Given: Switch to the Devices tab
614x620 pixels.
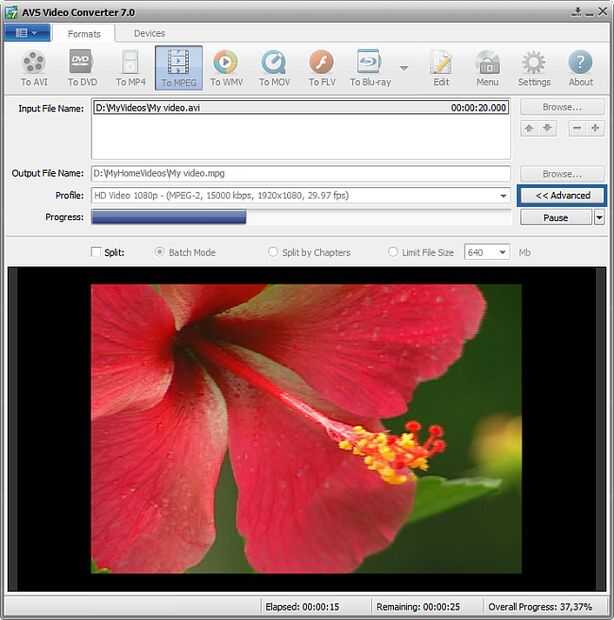Looking at the screenshot, I should 149,34.
